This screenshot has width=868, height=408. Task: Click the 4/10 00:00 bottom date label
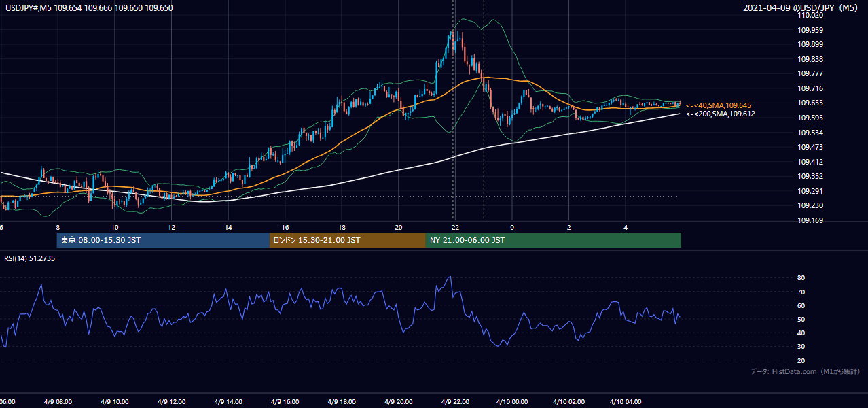click(512, 401)
